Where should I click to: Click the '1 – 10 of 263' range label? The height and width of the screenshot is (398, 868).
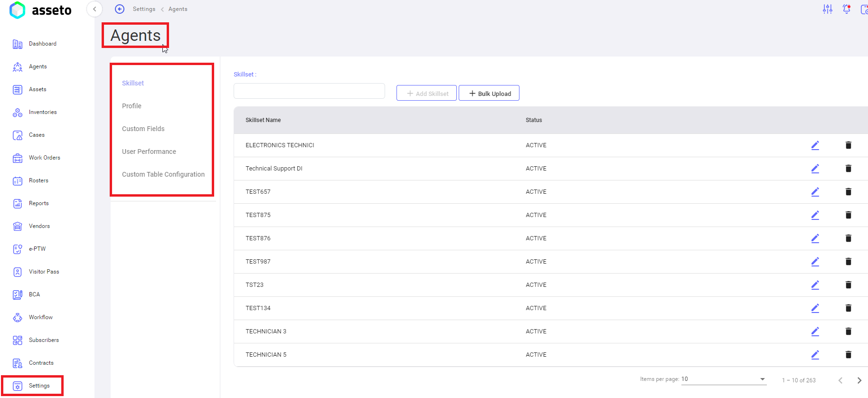(x=799, y=380)
